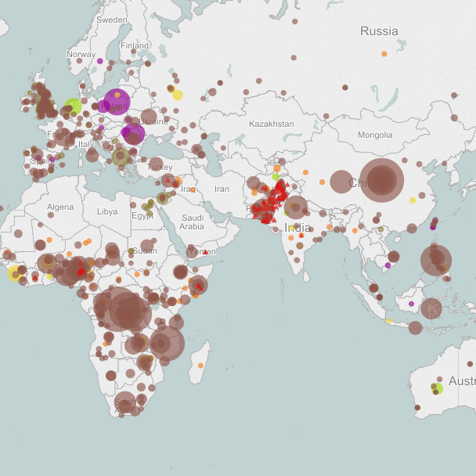Click the large brown bubble over Tanzania
This screenshot has height=476, width=476.
pyautogui.click(x=166, y=342)
